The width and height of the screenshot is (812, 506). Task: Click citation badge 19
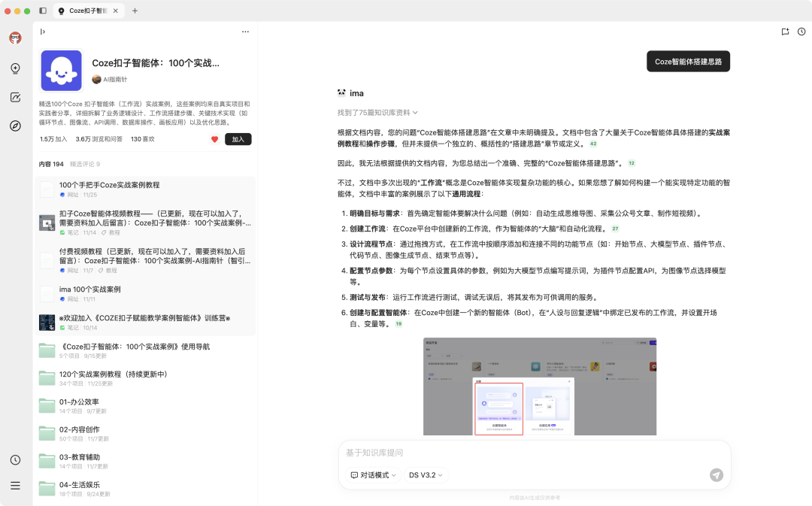(398, 324)
